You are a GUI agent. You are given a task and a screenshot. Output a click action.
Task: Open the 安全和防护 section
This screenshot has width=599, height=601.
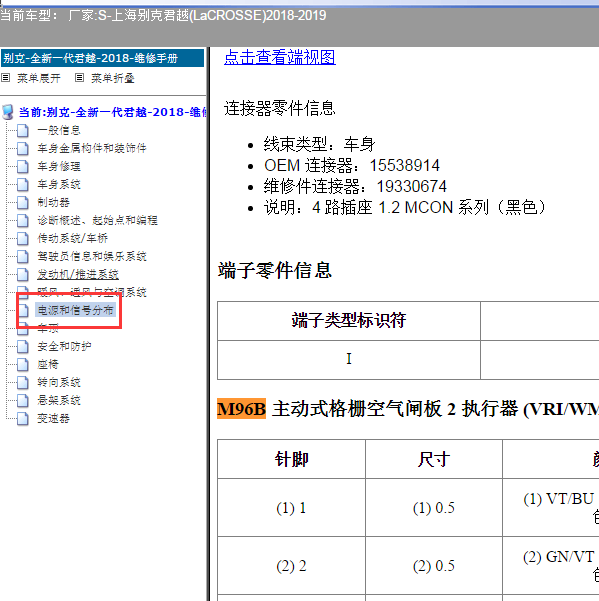coord(64,346)
